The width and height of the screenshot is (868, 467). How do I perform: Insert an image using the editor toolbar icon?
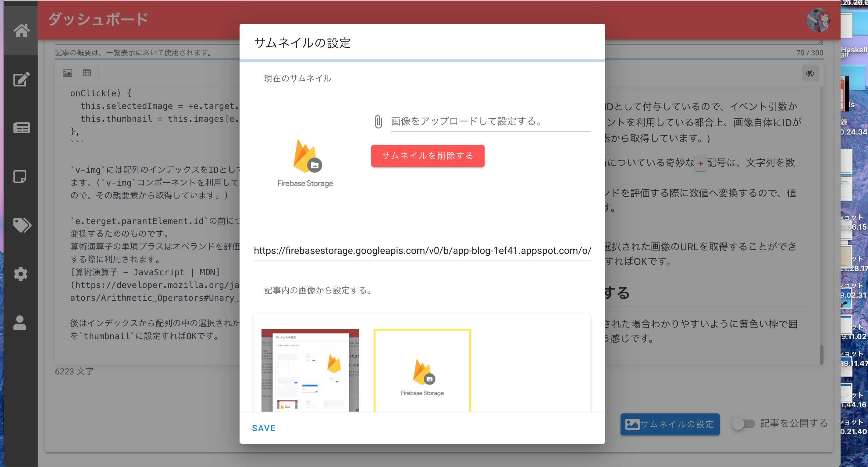pos(67,73)
